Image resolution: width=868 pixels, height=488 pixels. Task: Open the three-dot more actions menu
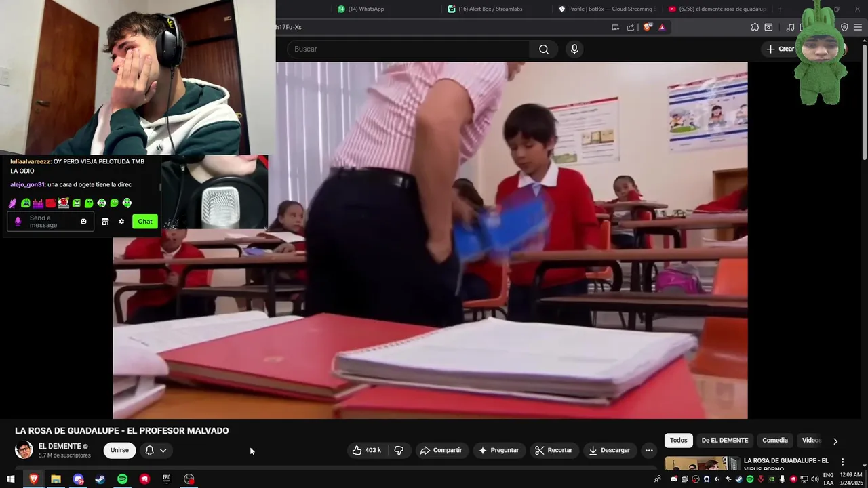pyautogui.click(x=649, y=450)
